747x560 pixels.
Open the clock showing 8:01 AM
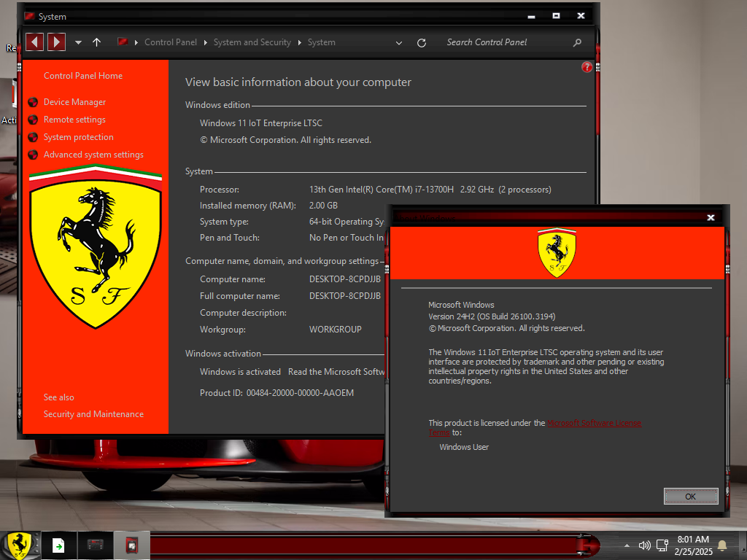pyautogui.click(x=693, y=545)
